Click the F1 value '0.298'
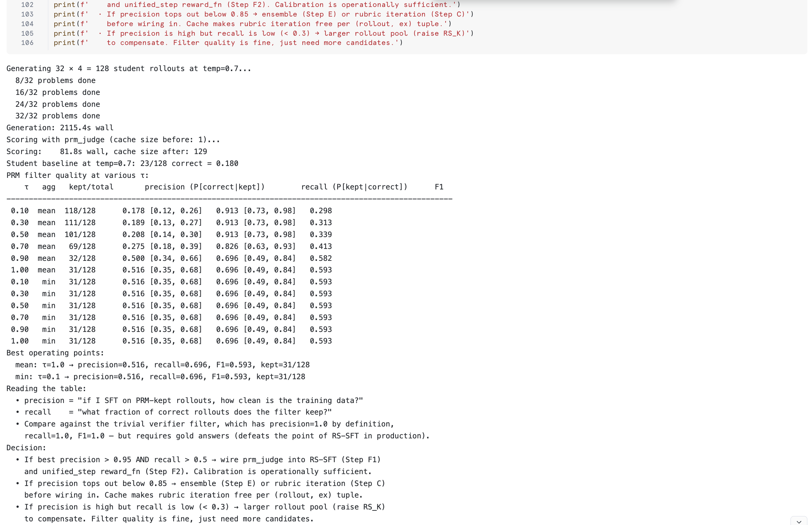The image size is (812, 525). [x=321, y=211]
